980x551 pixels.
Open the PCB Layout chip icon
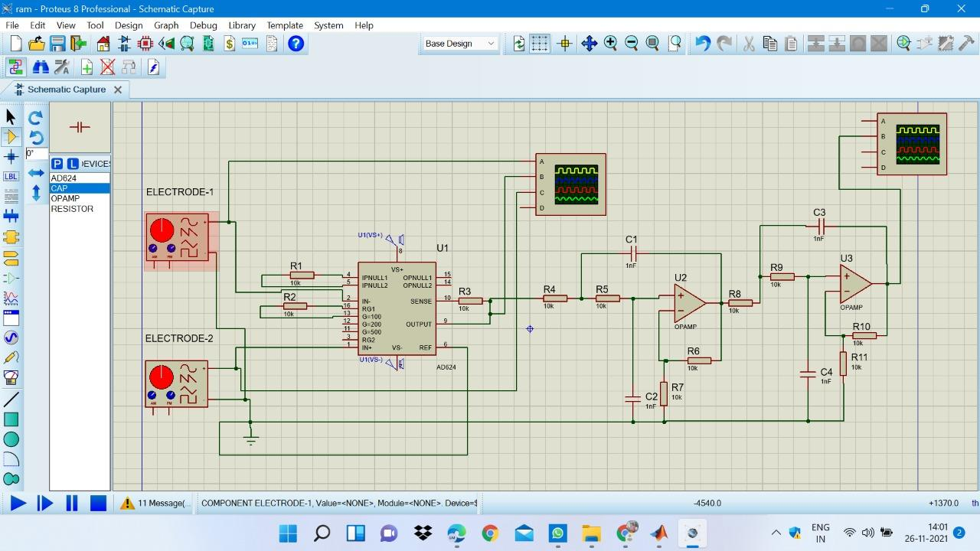click(x=145, y=44)
